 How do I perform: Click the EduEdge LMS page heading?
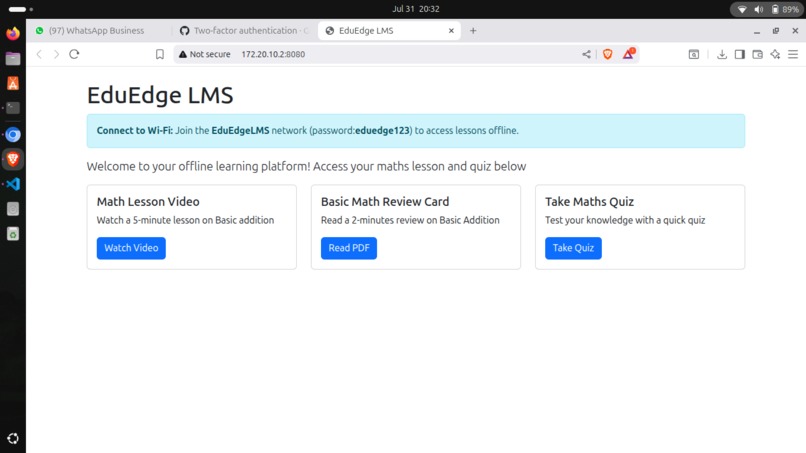tap(160, 95)
